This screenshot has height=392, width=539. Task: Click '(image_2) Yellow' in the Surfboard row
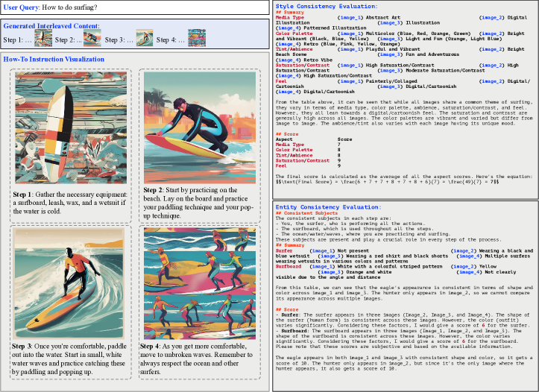pos(473,267)
